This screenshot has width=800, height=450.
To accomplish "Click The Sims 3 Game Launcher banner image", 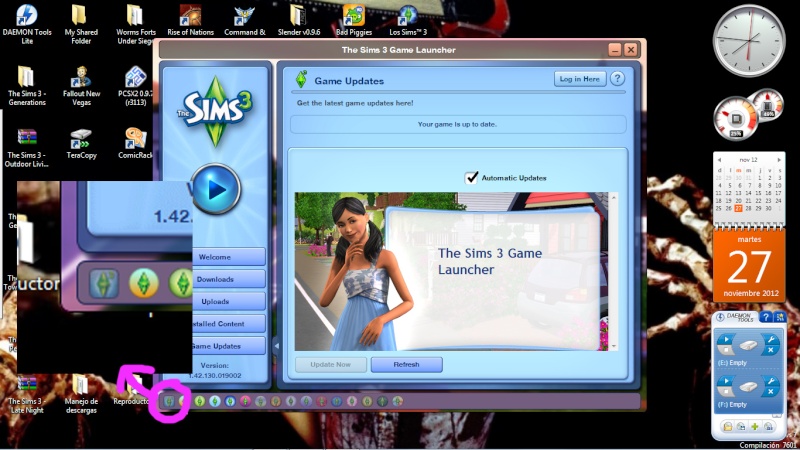I will click(452, 271).
